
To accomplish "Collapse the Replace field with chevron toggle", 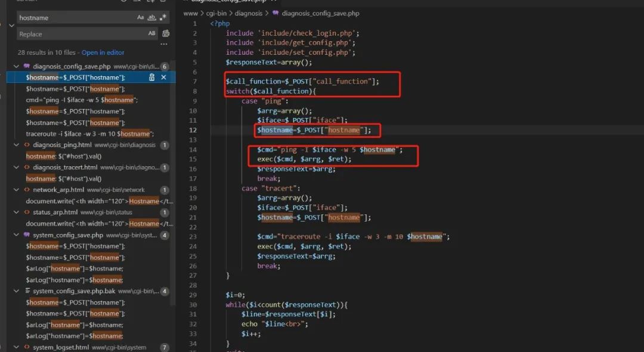I will click(x=11, y=26).
